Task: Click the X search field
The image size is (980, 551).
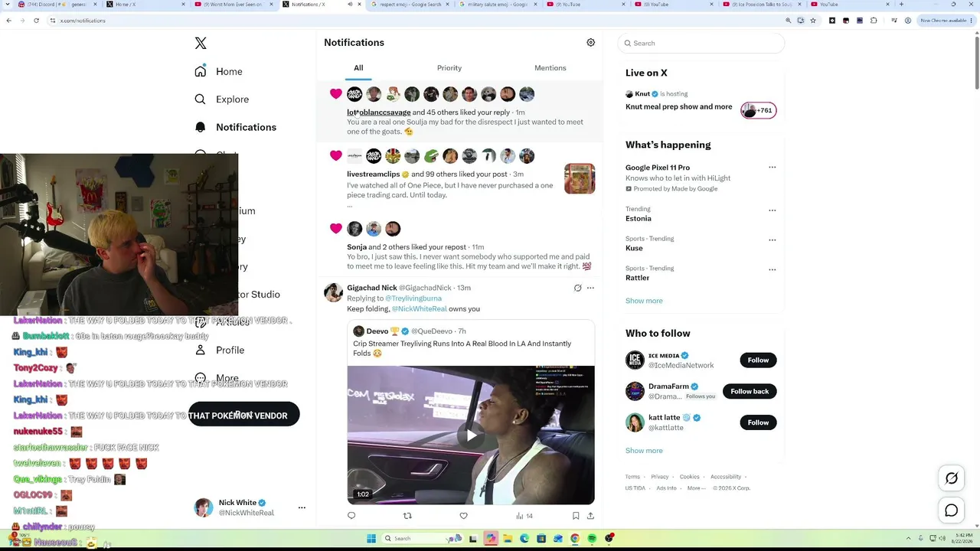Action: (x=701, y=44)
